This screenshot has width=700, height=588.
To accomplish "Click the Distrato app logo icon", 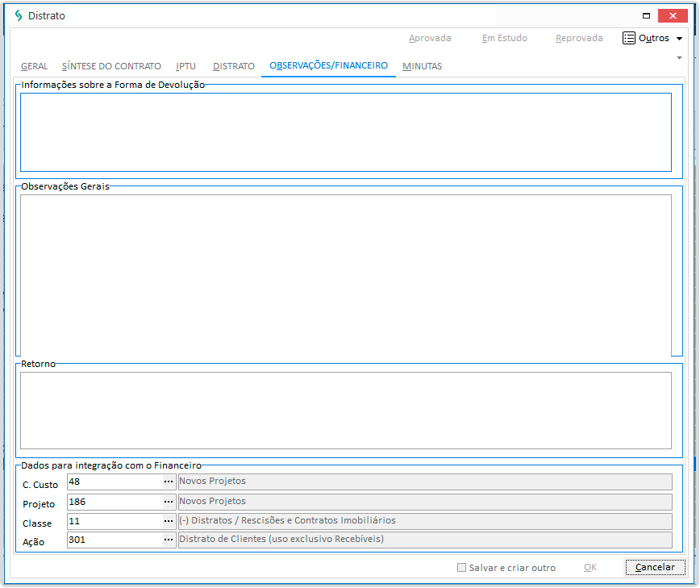I will click(x=19, y=15).
